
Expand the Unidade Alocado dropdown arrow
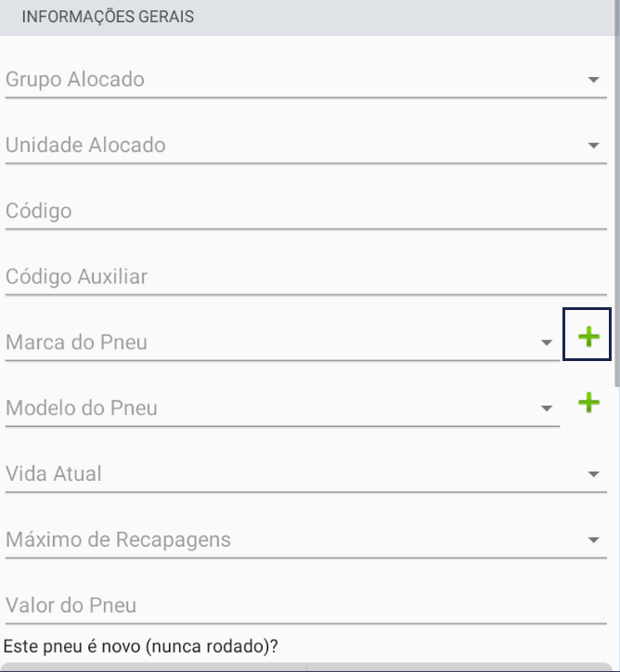click(x=593, y=146)
